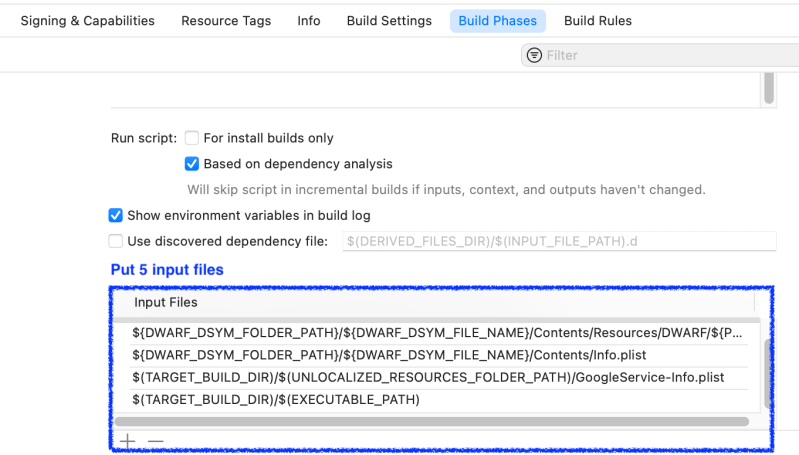The width and height of the screenshot is (799, 455).
Task: Uncheck Based on dependency analysis
Action: point(192,164)
